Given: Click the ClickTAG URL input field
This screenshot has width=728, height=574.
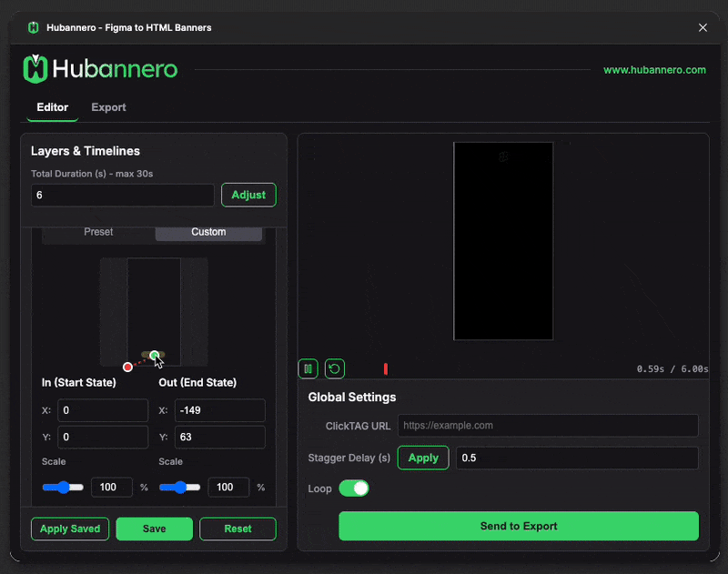Looking at the screenshot, I should 548,426.
